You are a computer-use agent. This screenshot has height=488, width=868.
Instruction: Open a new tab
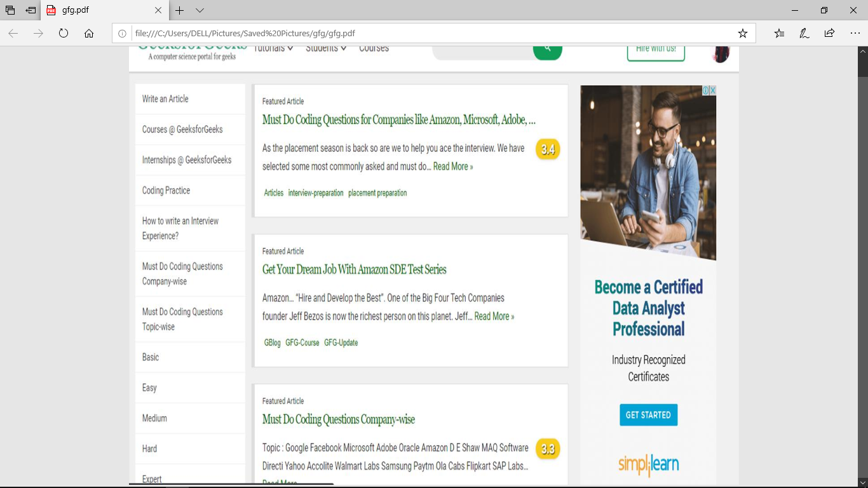(x=180, y=10)
